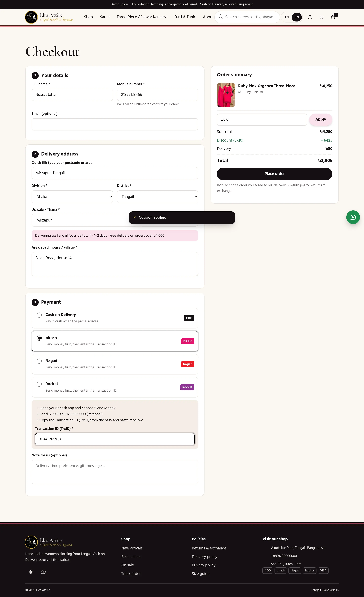Click the floating WhatsApp chat button

point(353,217)
